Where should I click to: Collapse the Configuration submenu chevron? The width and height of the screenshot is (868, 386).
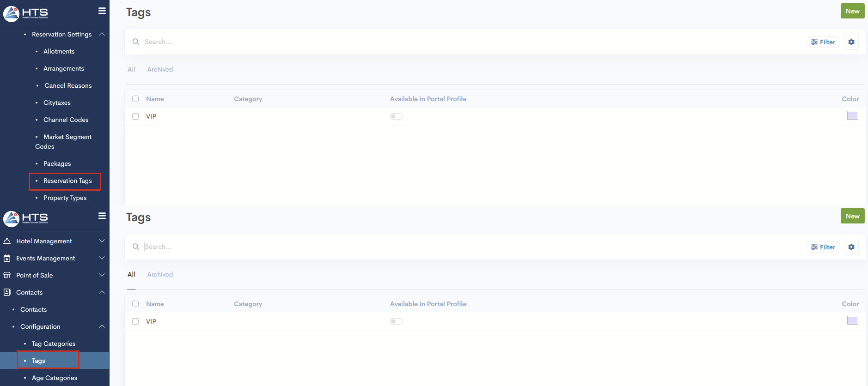(x=102, y=326)
